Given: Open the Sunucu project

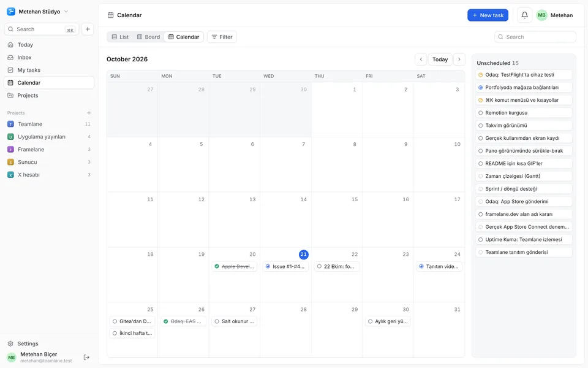Looking at the screenshot, I should click(x=49, y=162).
